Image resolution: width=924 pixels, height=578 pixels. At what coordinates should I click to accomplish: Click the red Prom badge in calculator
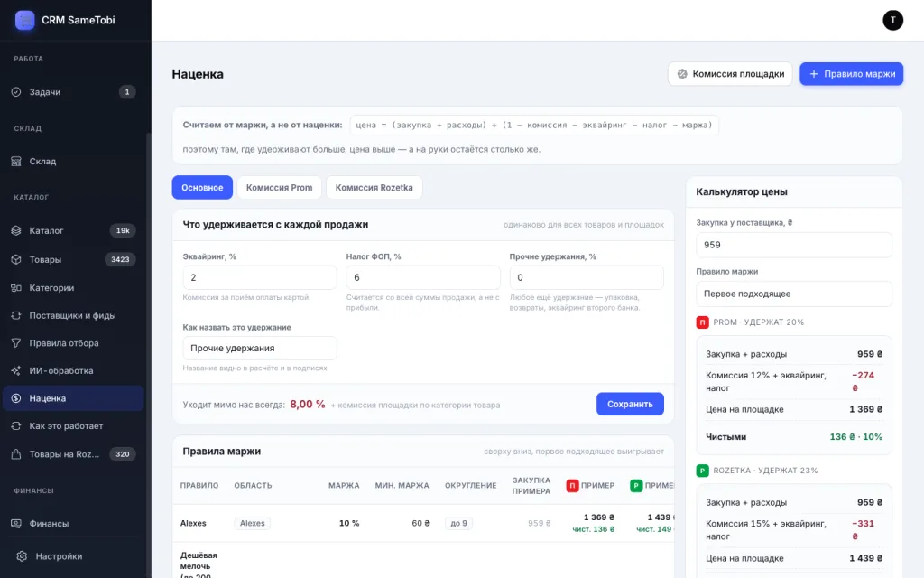(702, 322)
